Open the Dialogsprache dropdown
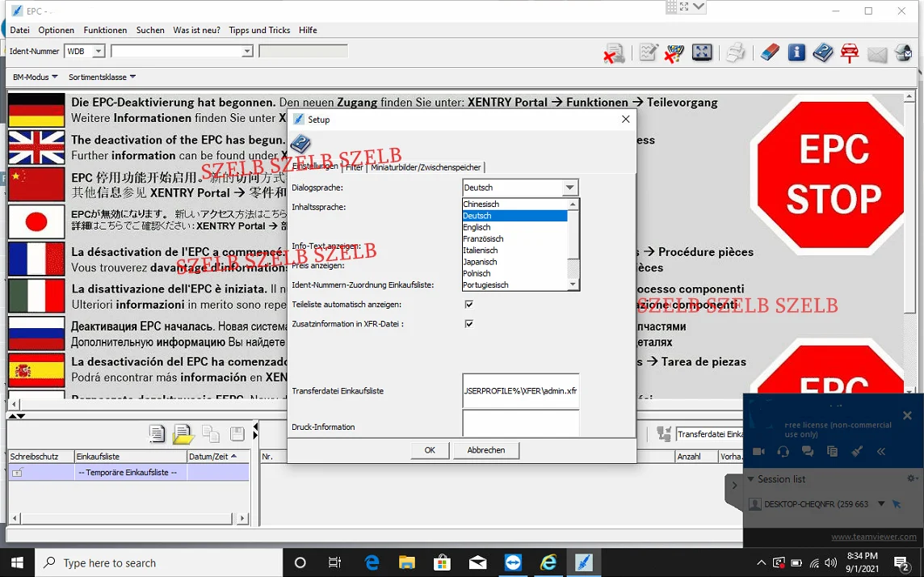 [x=569, y=187]
